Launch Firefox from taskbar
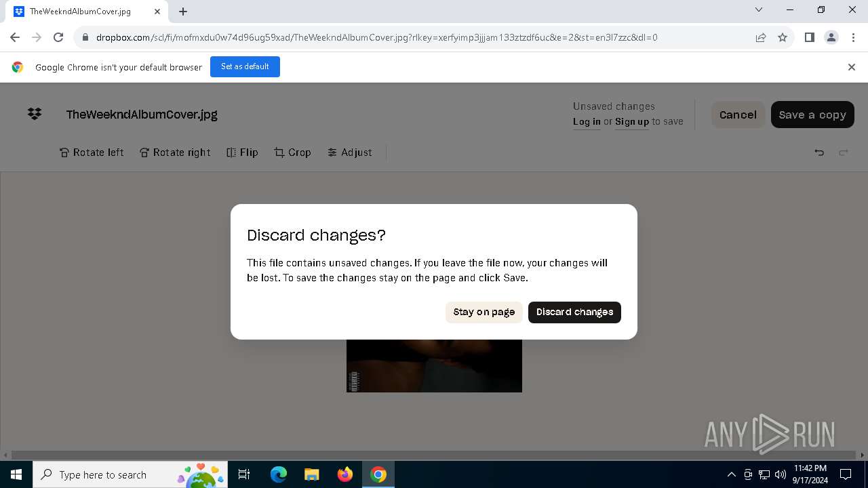 click(345, 474)
